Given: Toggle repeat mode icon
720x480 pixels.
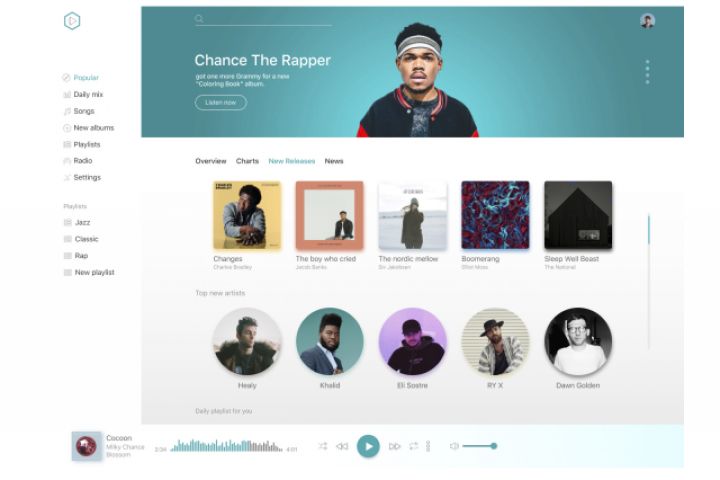Looking at the screenshot, I should [x=414, y=446].
